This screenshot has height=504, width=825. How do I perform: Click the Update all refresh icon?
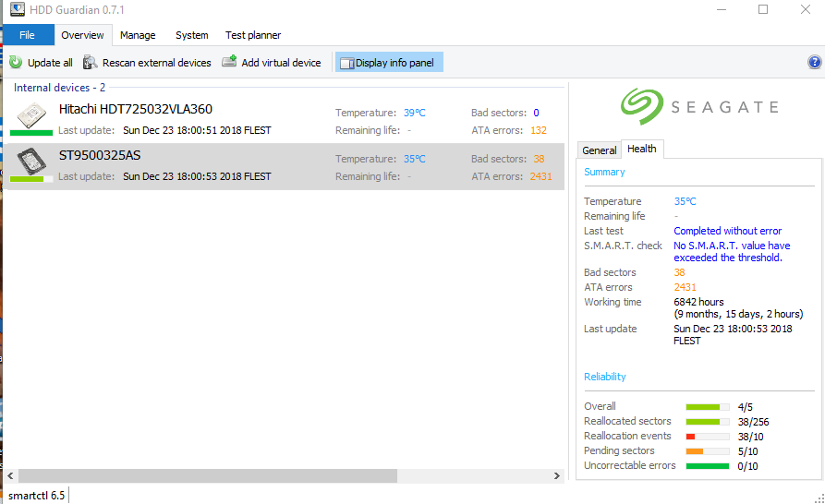16,63
